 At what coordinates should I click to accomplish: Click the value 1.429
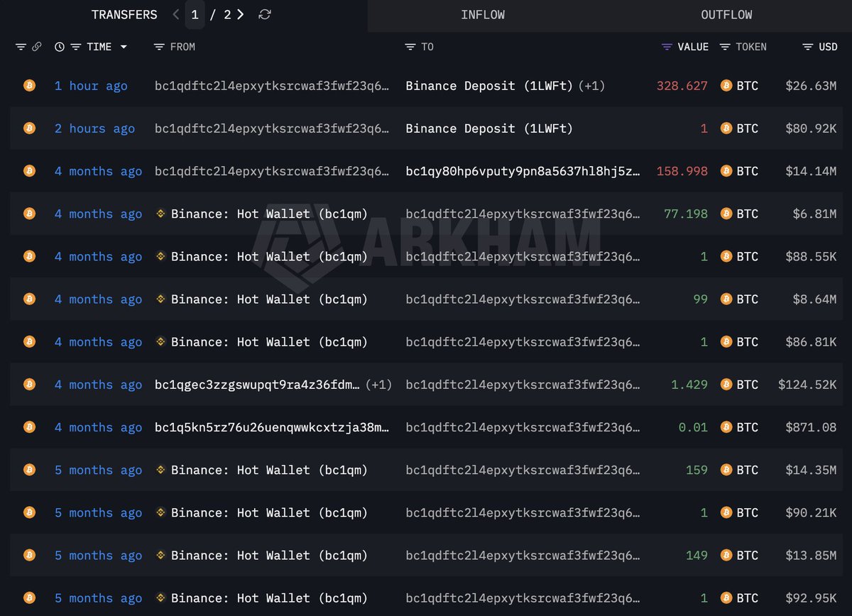[x=689, y=385]
